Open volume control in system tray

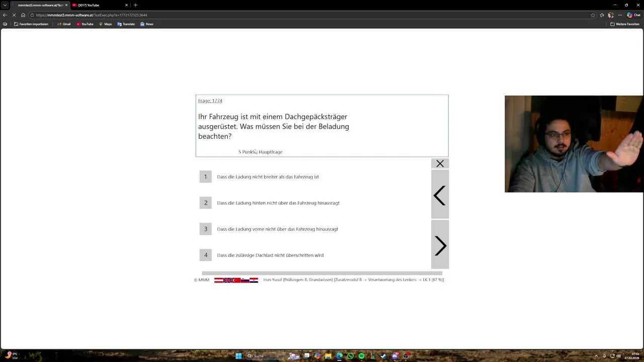(619, 356)
